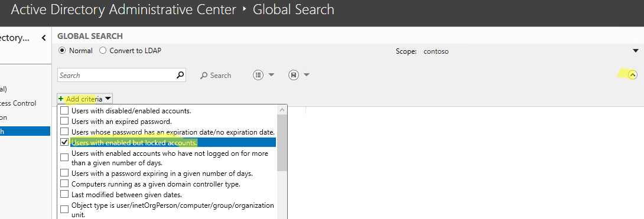
Task: Check Last modified between given dates
Action: tap(64, 194)
